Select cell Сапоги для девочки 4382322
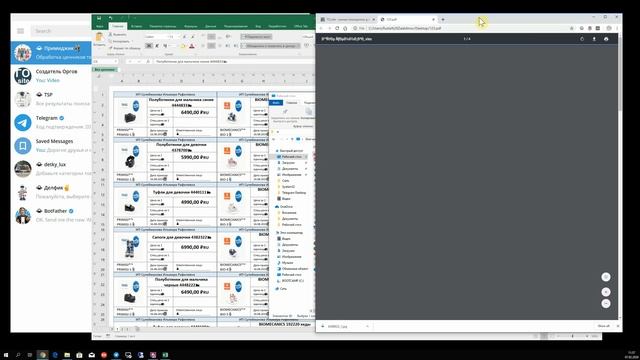 tap(182, 237)
